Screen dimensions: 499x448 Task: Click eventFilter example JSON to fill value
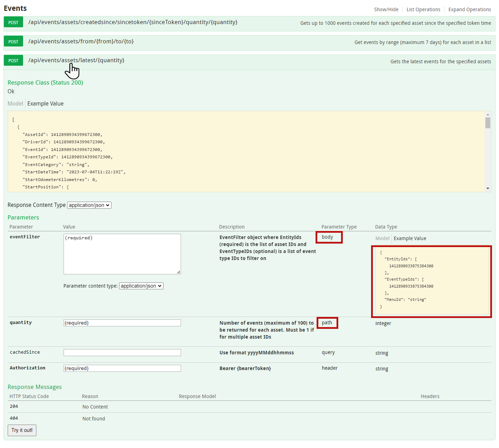click(x=432, y=281)
